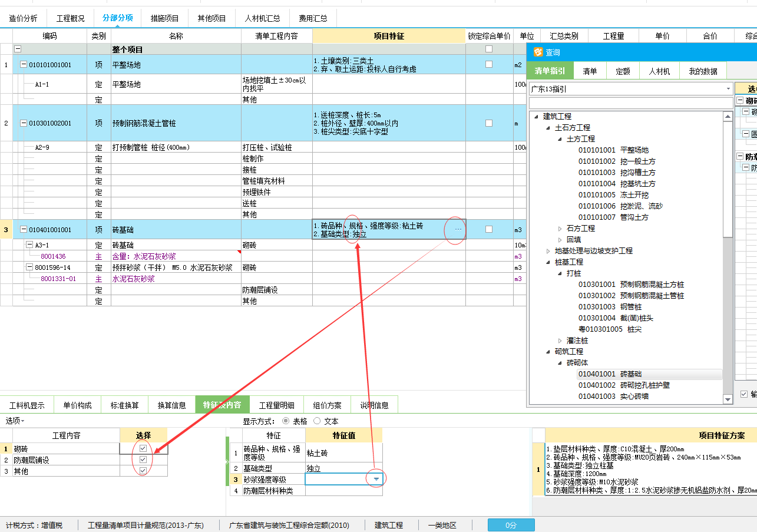Open the 清单 tab in query window

(x=590, y=71)
